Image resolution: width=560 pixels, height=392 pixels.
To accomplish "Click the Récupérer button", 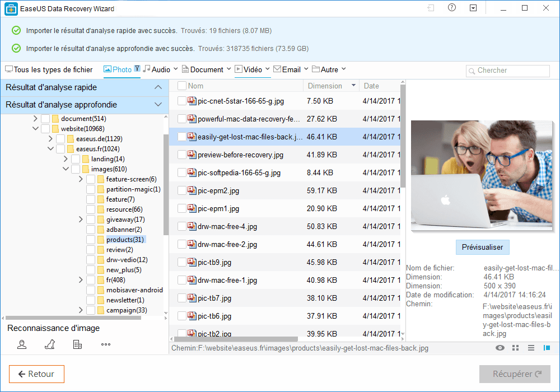I will click(x=515, y=374).
